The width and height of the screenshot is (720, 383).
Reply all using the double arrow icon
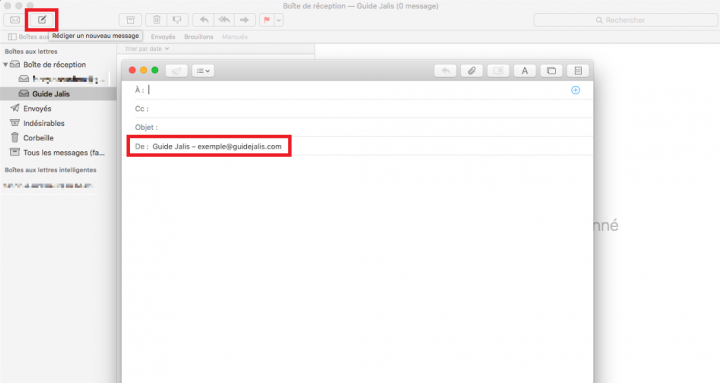(224, 20)
